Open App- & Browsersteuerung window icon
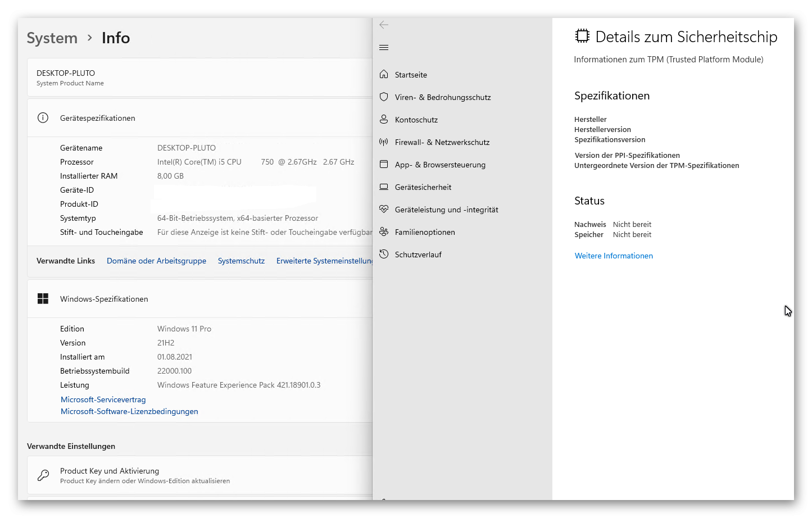 tap(384, 164)
